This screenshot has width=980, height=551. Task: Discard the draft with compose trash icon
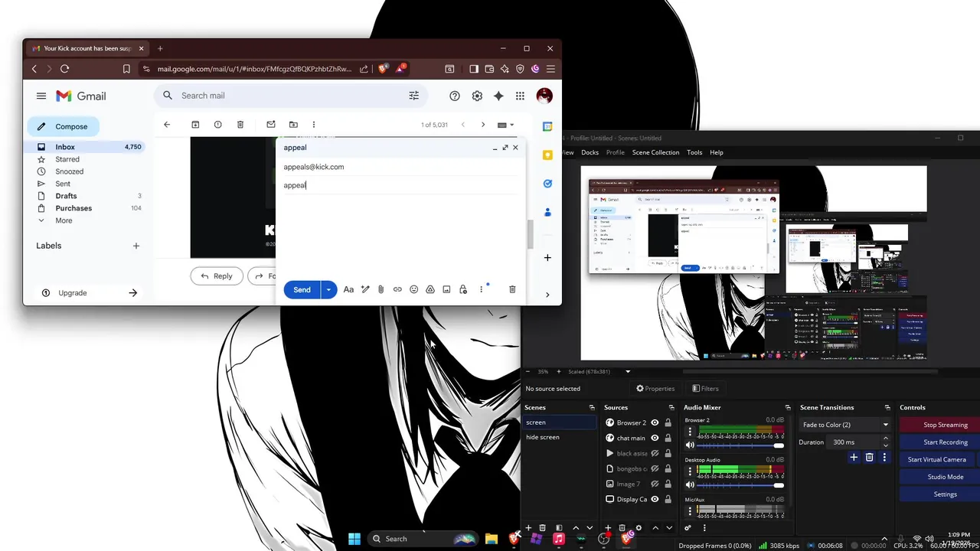pos(512,289)
